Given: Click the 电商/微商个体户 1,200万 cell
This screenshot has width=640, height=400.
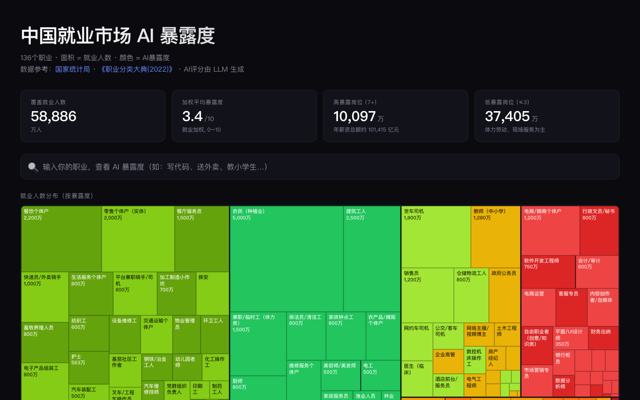Looking at the screenshot, I should [x=550, y=231].
